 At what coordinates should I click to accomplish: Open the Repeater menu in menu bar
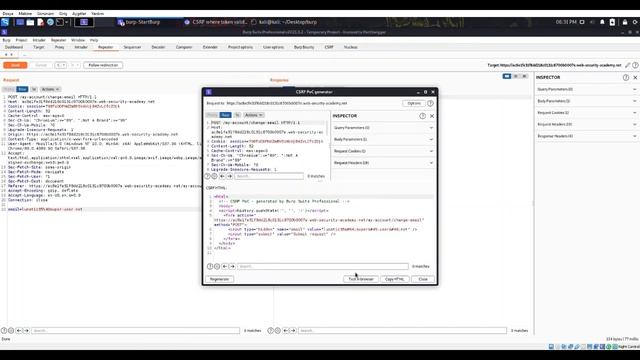click(x=58, y=40)
